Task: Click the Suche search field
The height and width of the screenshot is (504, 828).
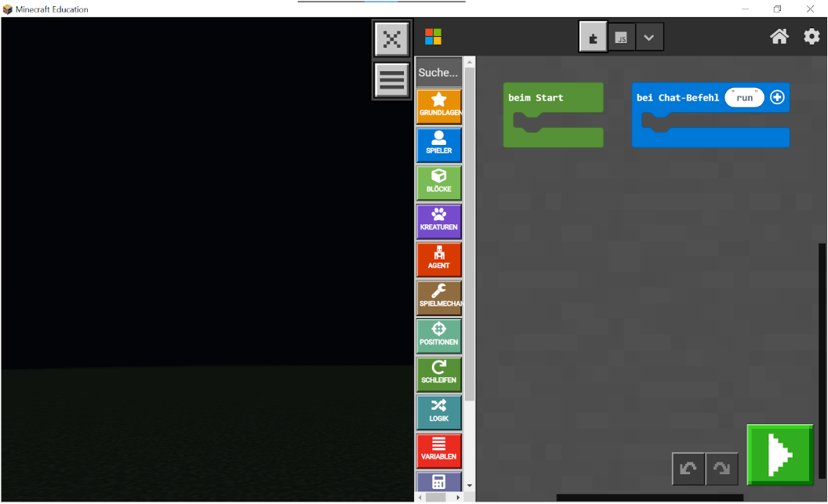Action: [438, 72]
